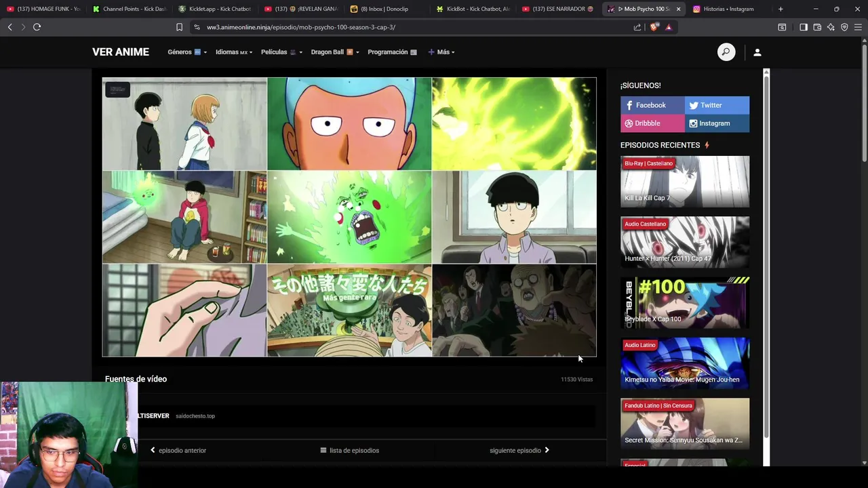Screen dimensions: 868x488
Task: Click the page main vertical scrollbar
Action: [865, 102]
